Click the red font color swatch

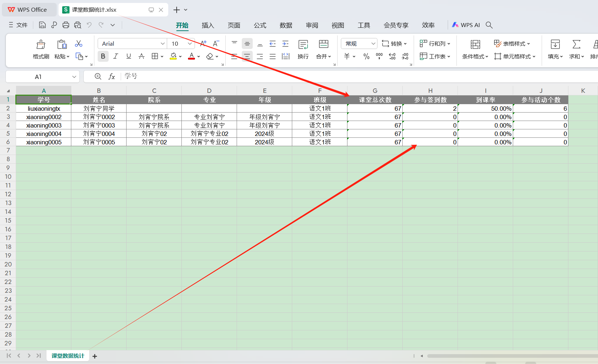(x=191, y=56)
